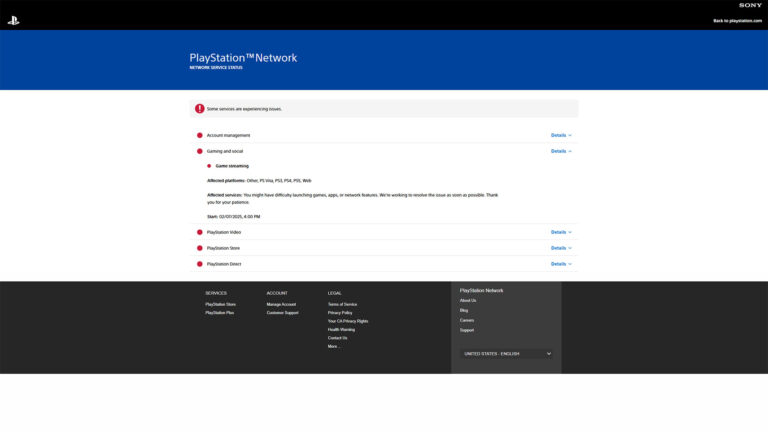The image size is (768, 432).
Task: Open Manage Account footer link
Action: tap(281, 304)
